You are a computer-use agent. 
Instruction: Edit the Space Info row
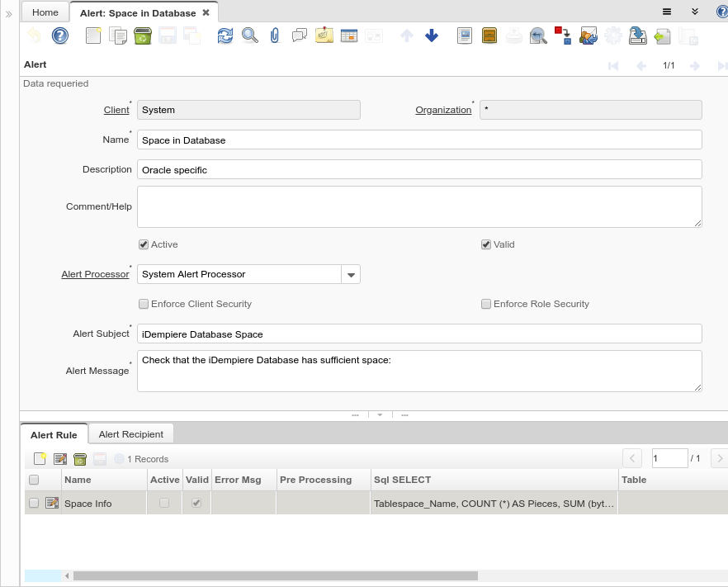[51, 503]
